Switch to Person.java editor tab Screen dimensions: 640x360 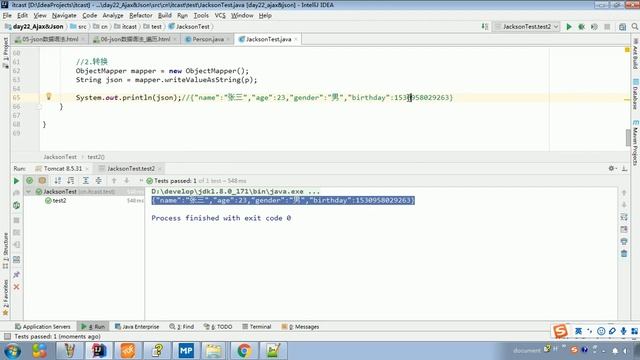tap(207, 39)
